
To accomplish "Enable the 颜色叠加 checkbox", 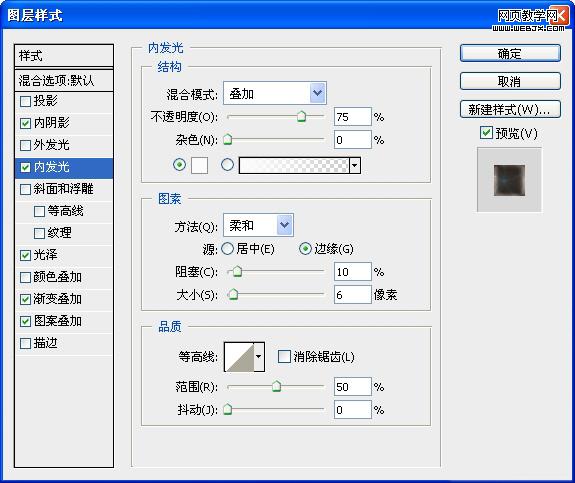I will coord(25,277).
